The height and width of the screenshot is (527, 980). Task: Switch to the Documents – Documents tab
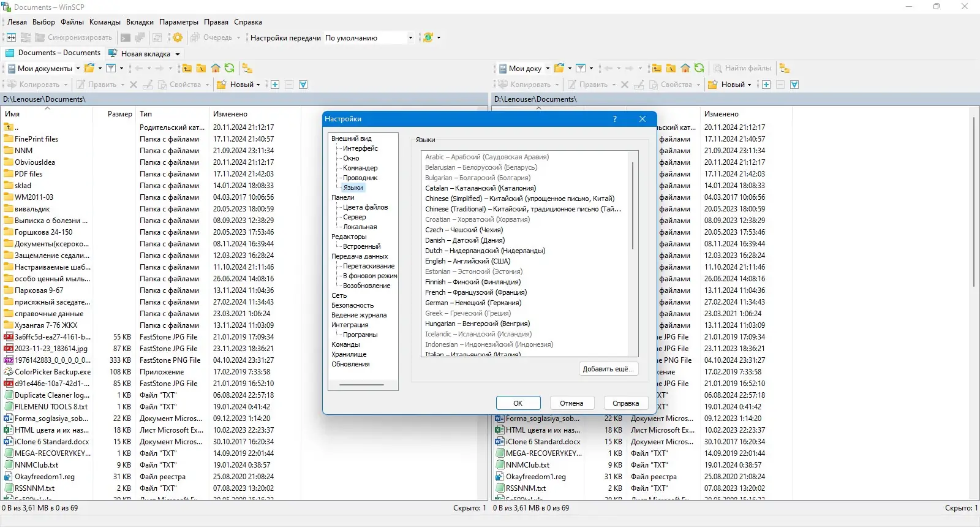tap(53, 53)
